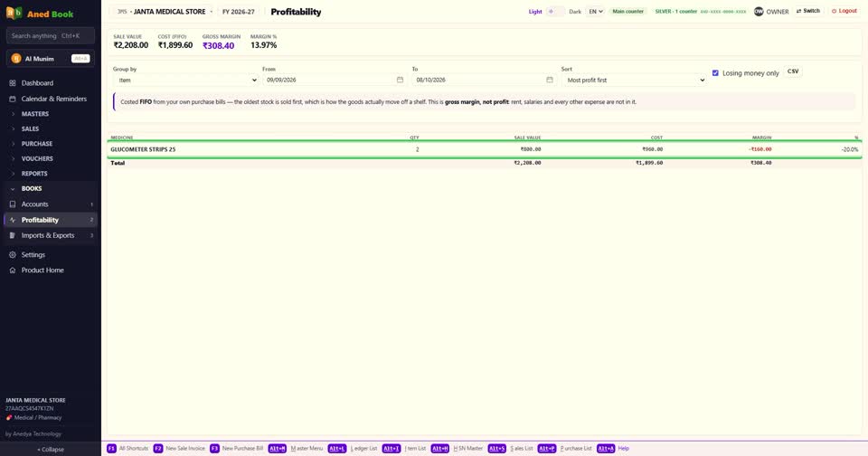Click the ₹2,208.00 total sale value cell

click(x=527, y=163)
